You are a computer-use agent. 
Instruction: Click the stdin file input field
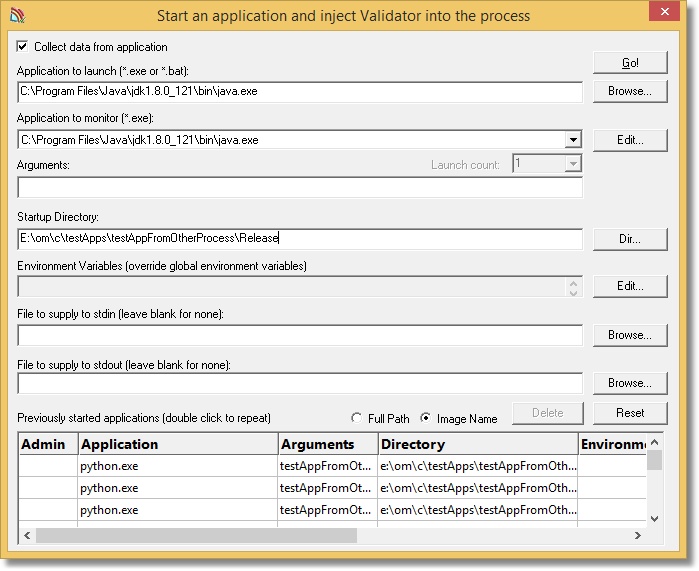[x=300, y=335]
